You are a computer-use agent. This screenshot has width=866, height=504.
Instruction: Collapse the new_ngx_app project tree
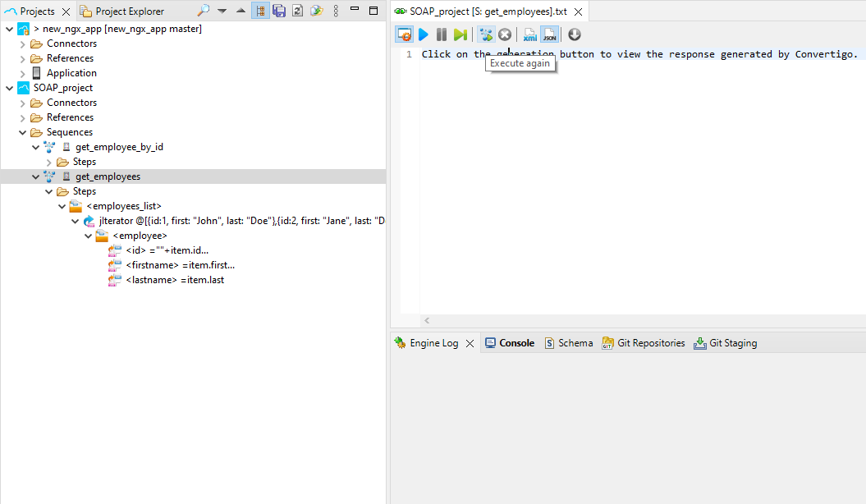click(8, 28)
